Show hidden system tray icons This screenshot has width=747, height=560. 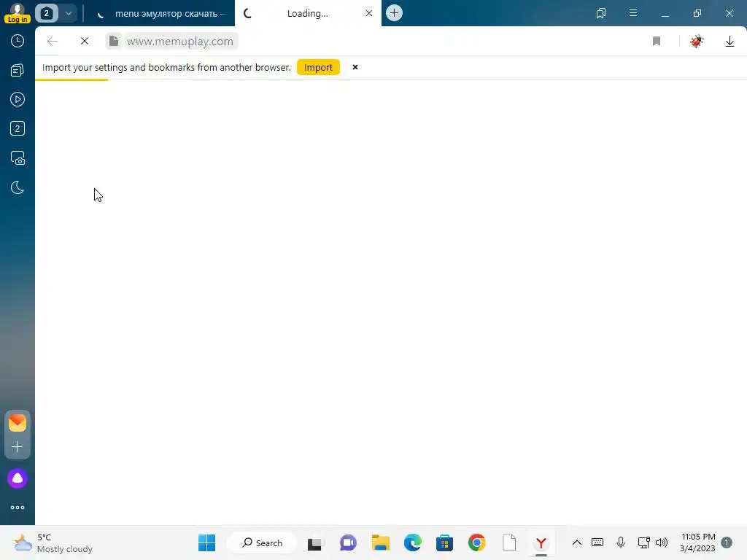coord(577,542)
